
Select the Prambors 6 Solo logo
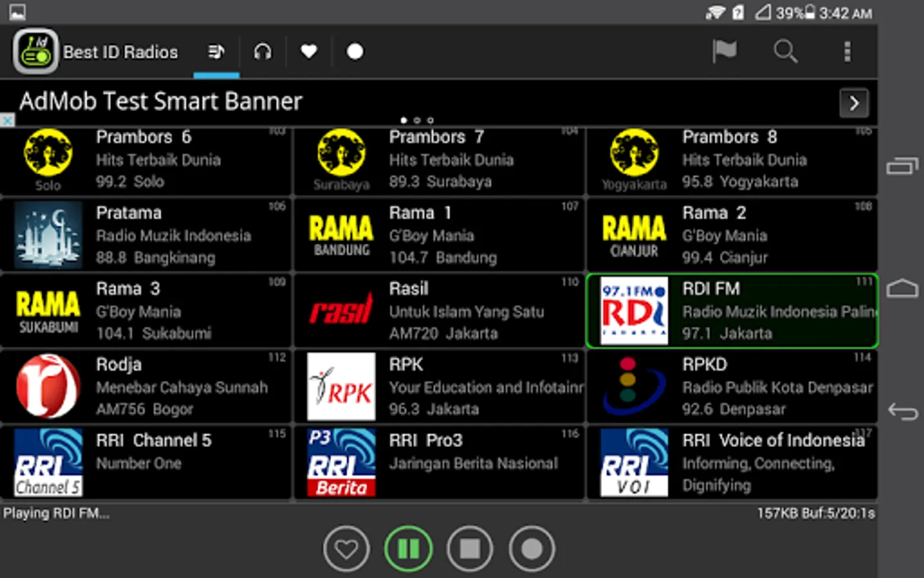coord(48,160)
